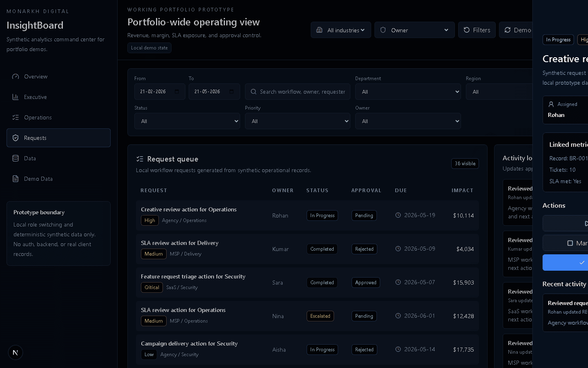588x368 pixels.
Task: Click the Demo button in header
Action: [516, 30]
